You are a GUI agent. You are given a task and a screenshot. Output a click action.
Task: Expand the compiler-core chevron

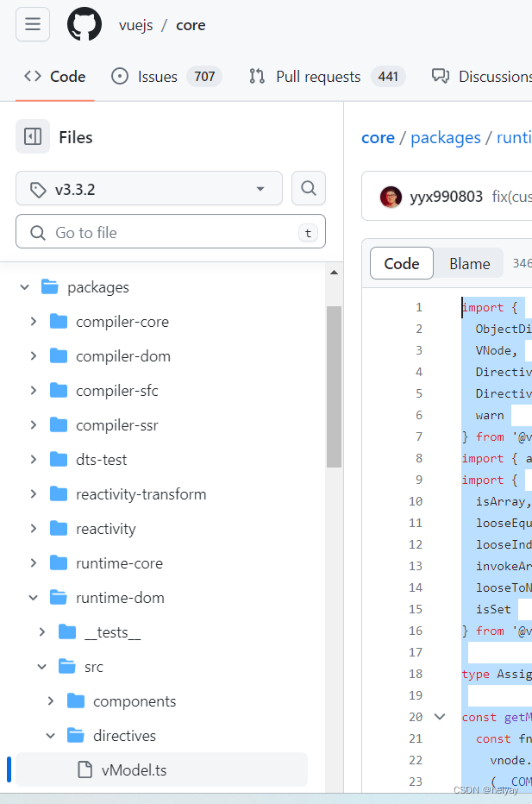point(34,322)
